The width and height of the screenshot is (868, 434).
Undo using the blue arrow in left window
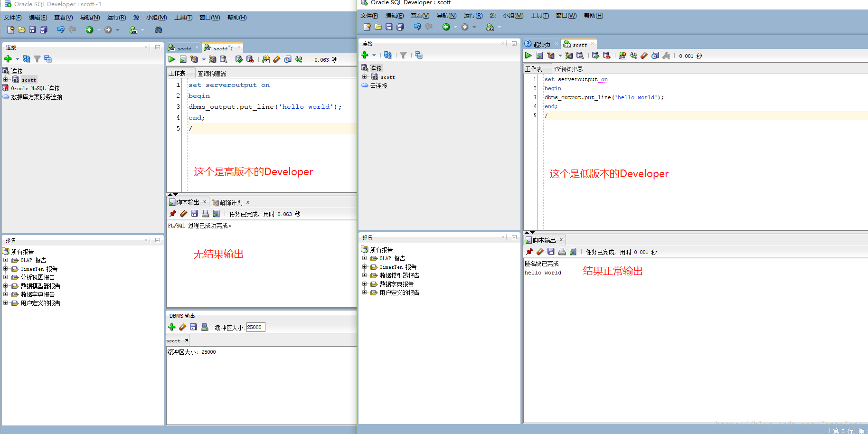tap(61, 30)
